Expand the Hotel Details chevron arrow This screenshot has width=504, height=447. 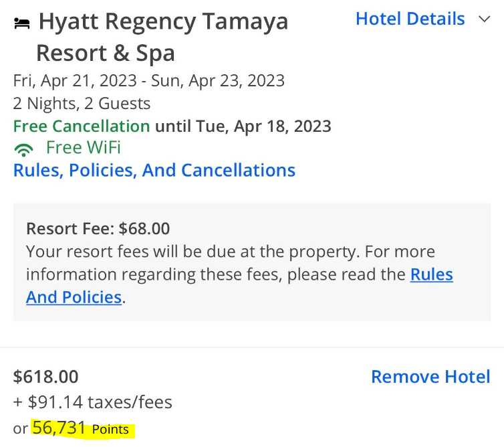(x=484, y=19)
